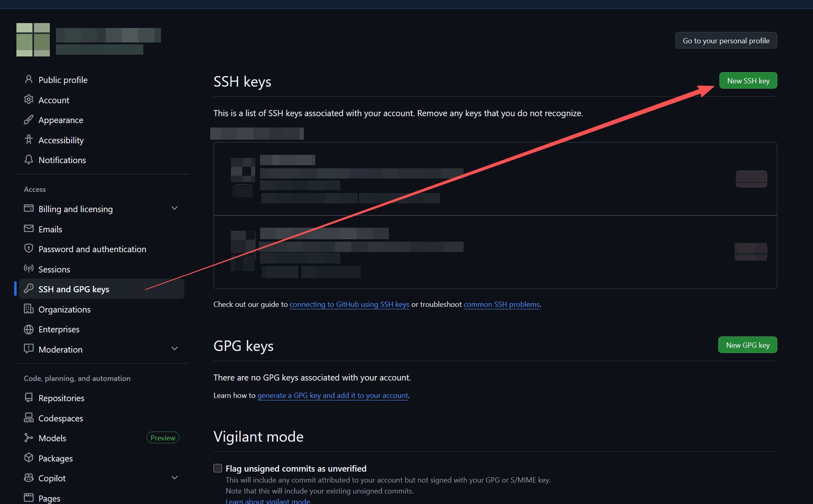Image resolution: width=813 pixels, height=504 pixels.
Task: Expand the Copilot section
Action: click(x=175, y=477)
